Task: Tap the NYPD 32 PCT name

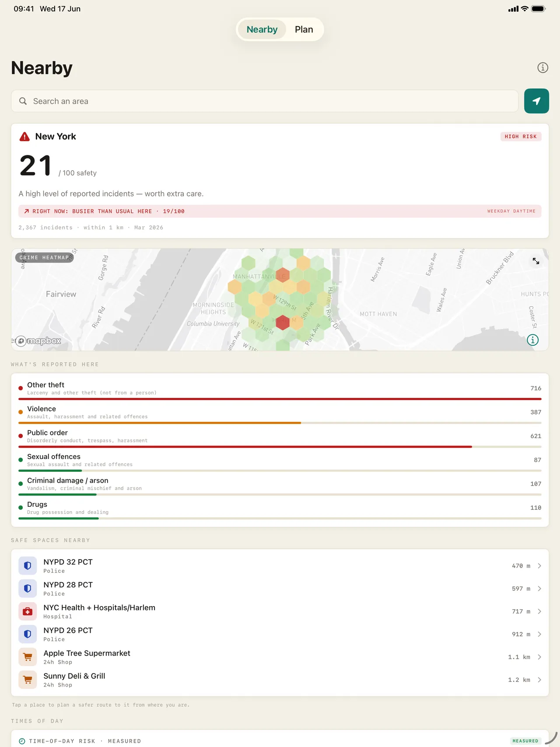Action: 68,562
